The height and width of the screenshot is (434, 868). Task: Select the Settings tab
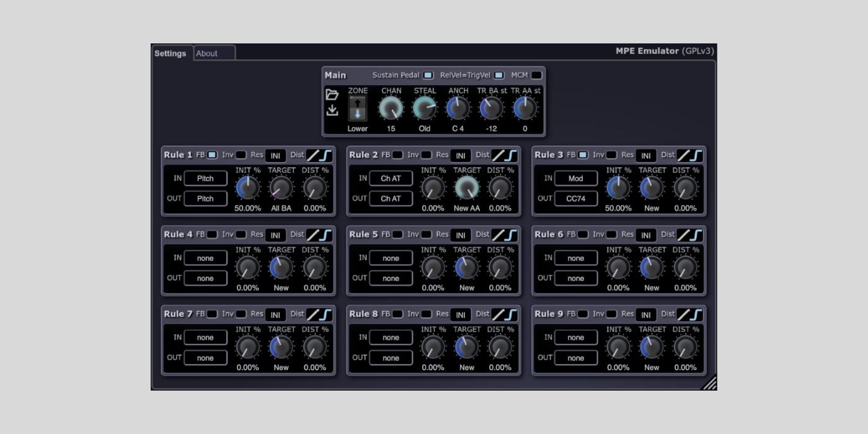[x=170, y=53]
